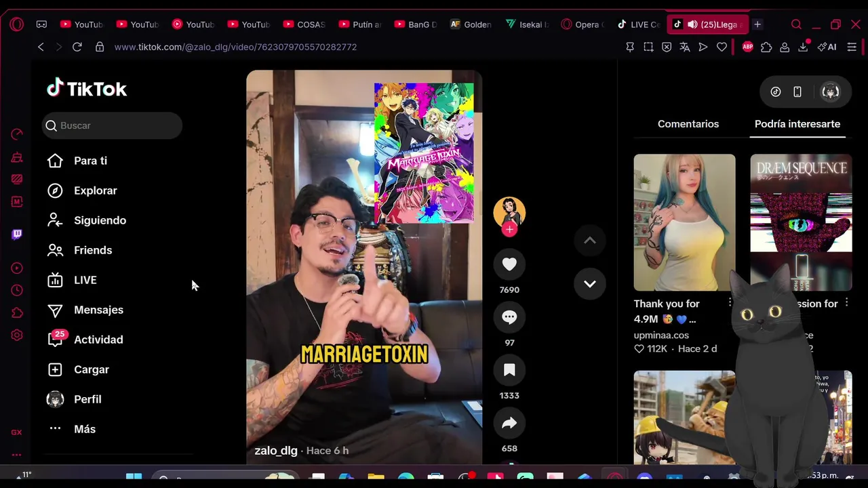Mute audio on the playing (25)Llega tab
Screen dimensions: 868x488
pos(692,24)
